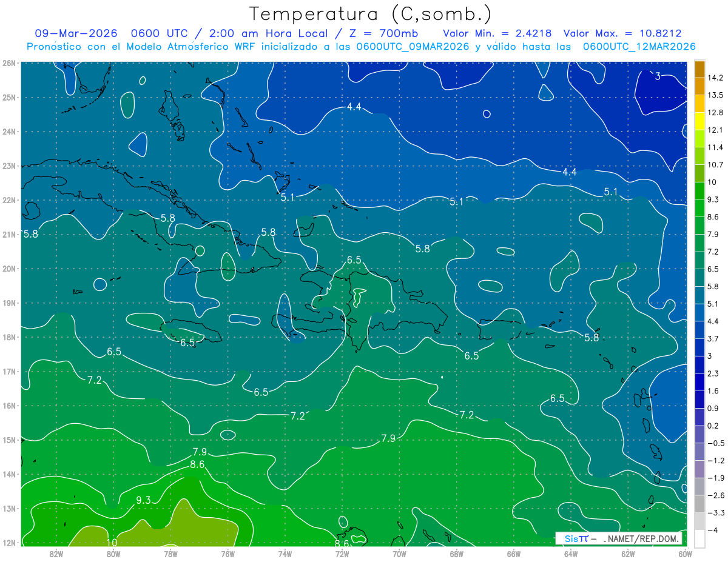This screenshot has width=728, height=562.
Task: Click the 12.8 colorbar legend value
Action: pyautogui.click(x=716, y=113)
